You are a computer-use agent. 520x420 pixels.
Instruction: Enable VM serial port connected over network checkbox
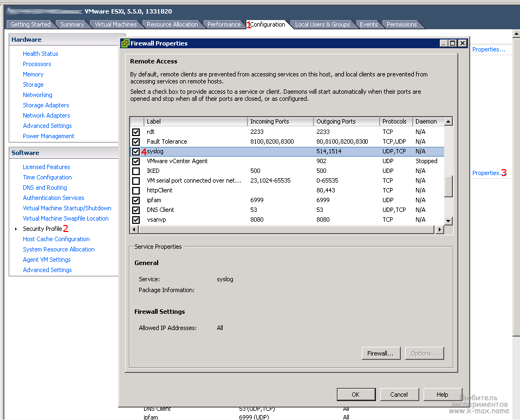coord(136,181)
